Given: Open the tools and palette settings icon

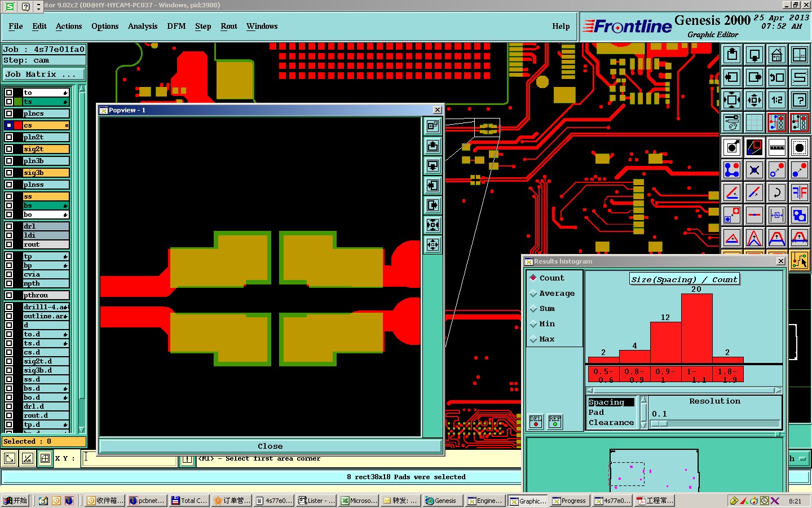Looking at the screenshot, I should coord(732,122).
